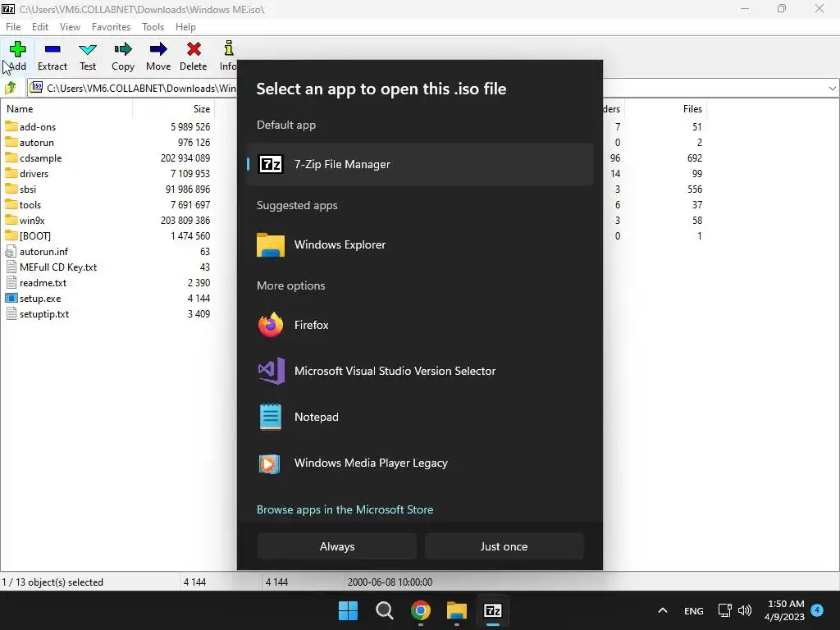
Task: Click the red Delete toolbar icon
Action: [194, 49]
